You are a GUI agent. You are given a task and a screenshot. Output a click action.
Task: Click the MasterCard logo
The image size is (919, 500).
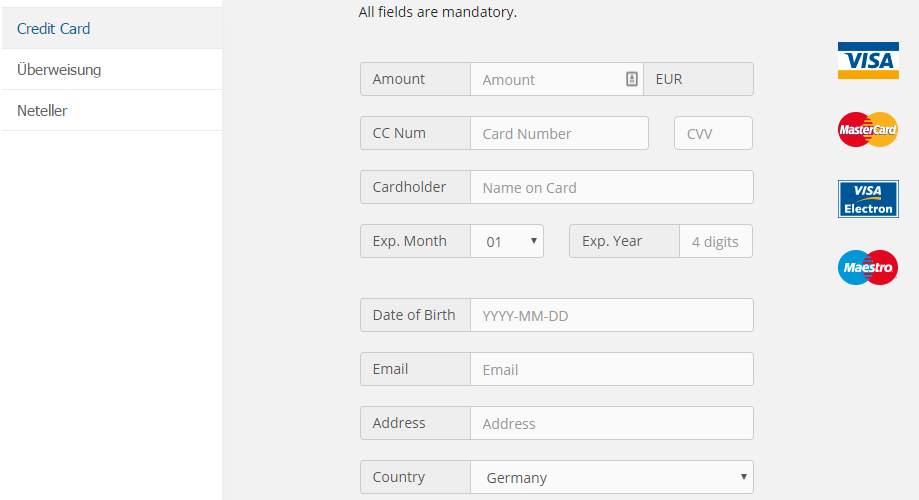(x=868, y=130)
